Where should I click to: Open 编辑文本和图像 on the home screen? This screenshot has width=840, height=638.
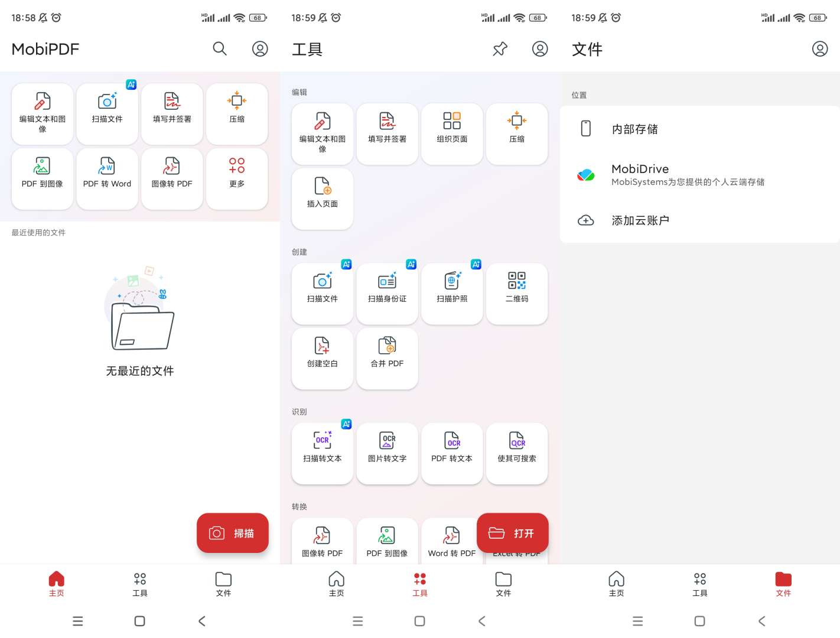pyautogui.click(x=43, y=114)
